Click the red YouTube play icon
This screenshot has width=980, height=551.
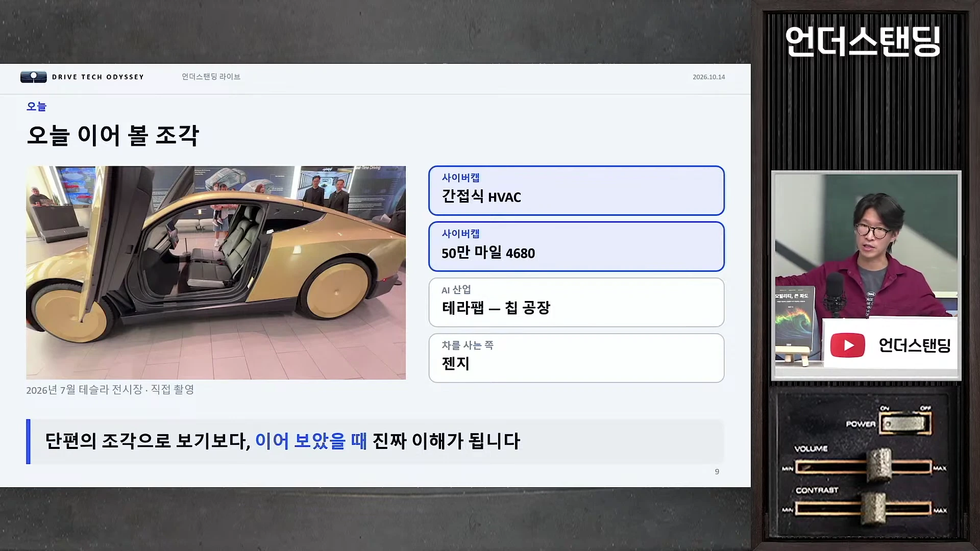coord(847,345)
